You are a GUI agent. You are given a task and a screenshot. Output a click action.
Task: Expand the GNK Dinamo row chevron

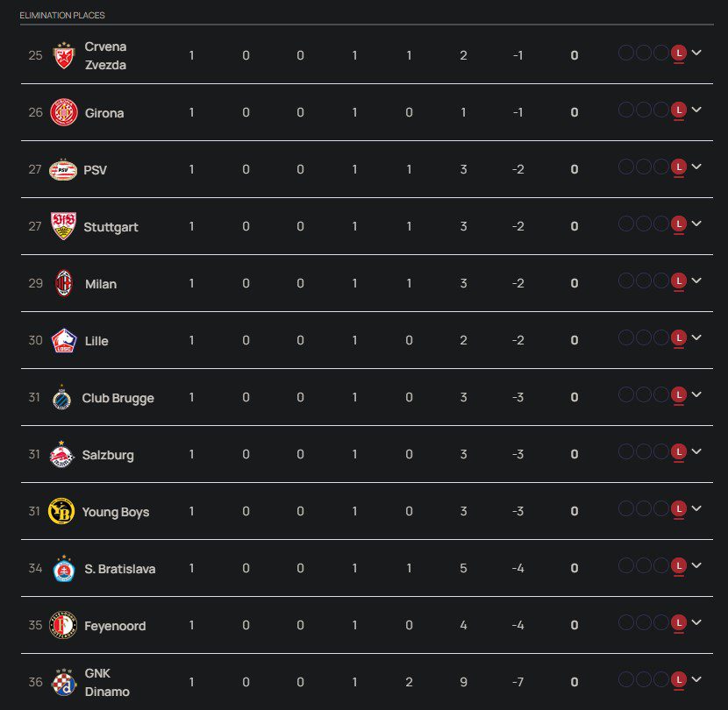696,678
